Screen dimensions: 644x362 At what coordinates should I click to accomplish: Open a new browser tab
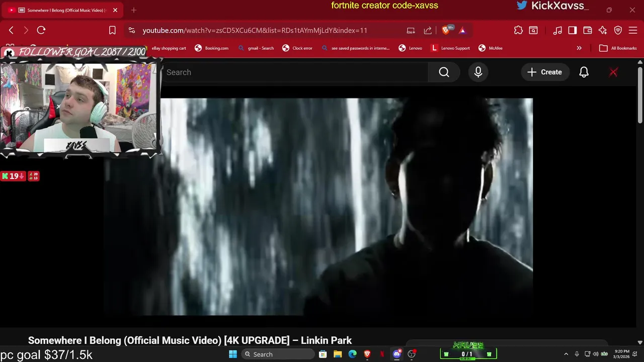[133, 10]
